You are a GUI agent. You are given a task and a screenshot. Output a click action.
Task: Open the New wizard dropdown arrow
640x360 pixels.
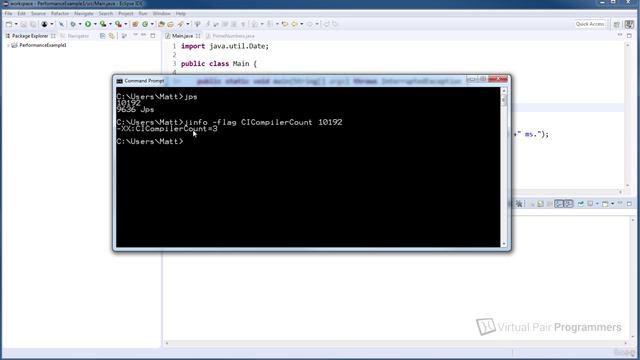[16, 24]
